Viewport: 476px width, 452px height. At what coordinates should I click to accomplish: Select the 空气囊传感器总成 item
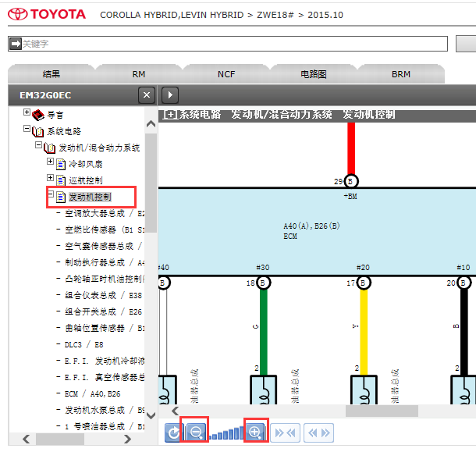pyautogui.click(x=103, y=247)
